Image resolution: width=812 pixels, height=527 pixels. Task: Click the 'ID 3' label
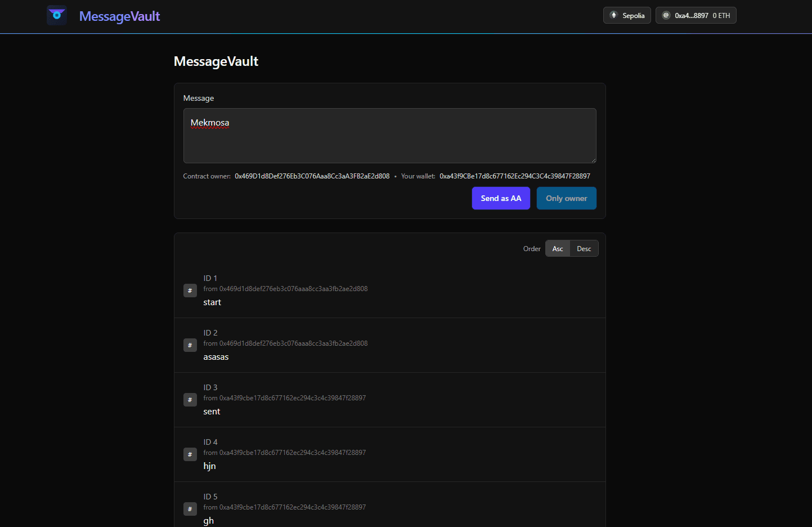pos(210,387)
